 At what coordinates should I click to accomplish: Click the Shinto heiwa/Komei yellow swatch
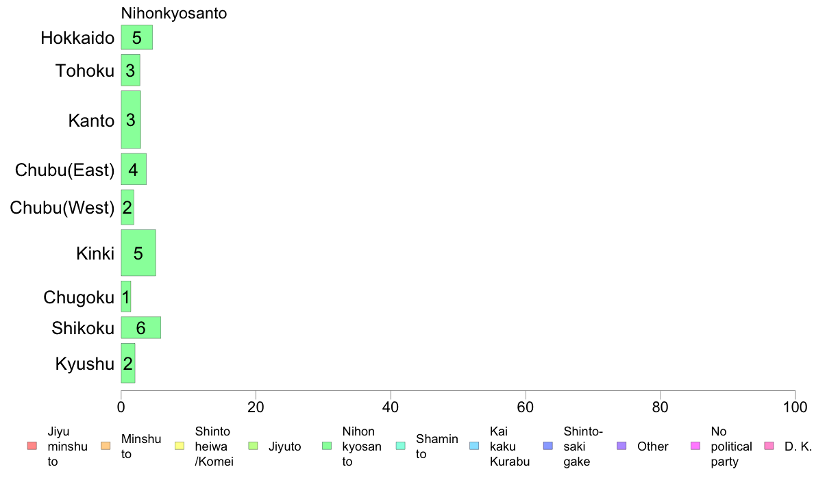[180, 446]
